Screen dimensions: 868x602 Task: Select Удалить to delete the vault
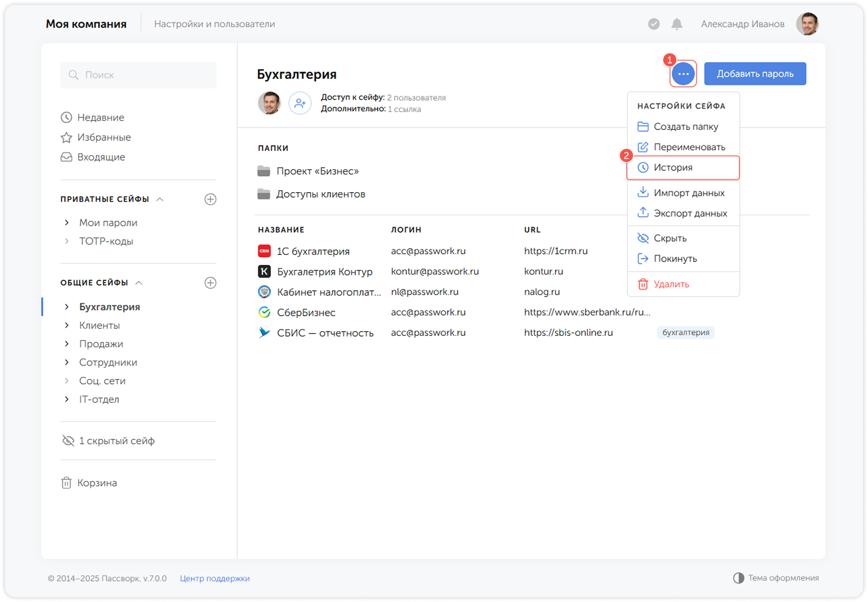[x=683, y=284]
